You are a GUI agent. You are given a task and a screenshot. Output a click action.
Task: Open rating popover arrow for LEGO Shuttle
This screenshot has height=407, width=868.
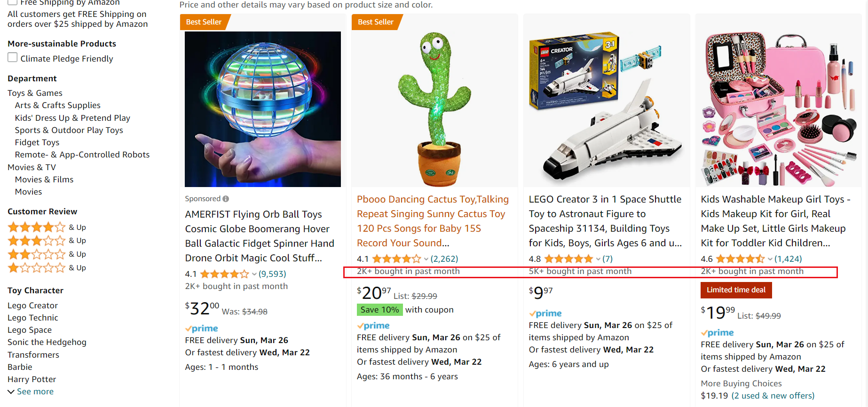598,259
